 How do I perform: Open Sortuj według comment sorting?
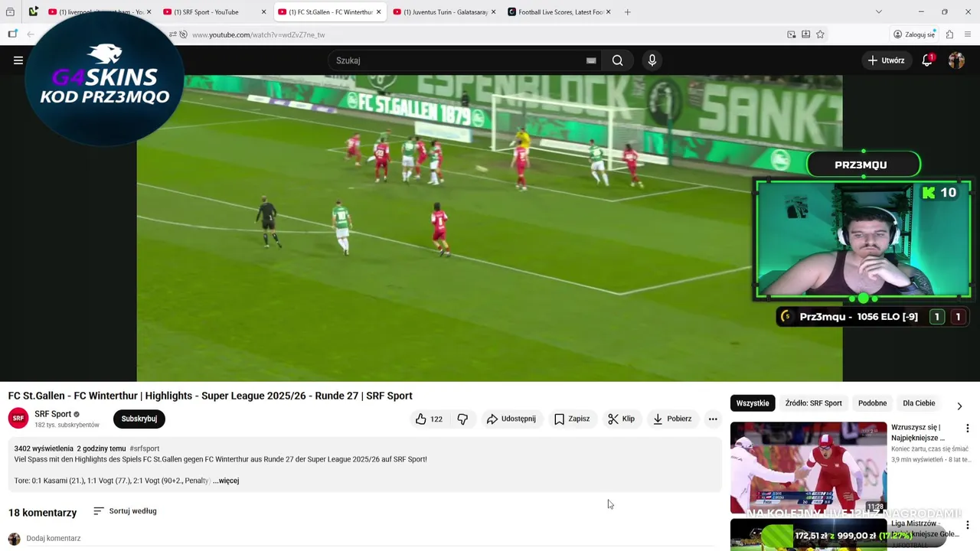pos(125,510)
